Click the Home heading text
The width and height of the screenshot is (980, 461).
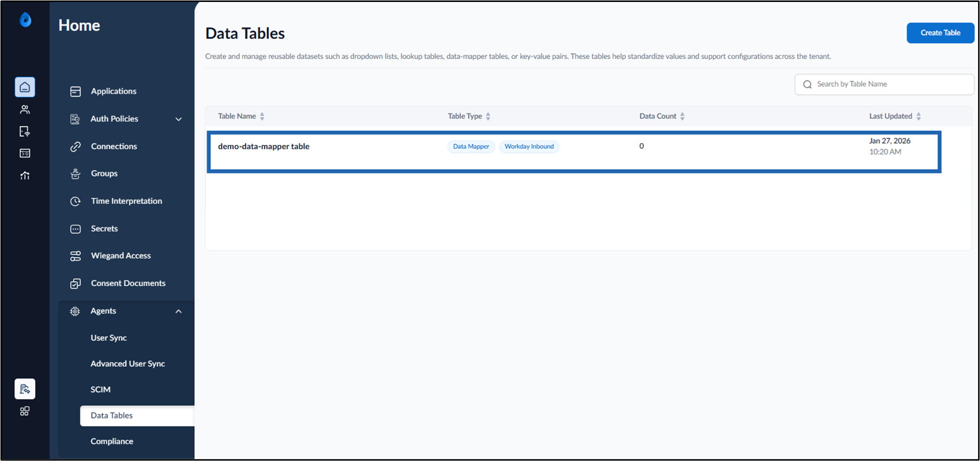pyautogui.click(x=79, y=25)
